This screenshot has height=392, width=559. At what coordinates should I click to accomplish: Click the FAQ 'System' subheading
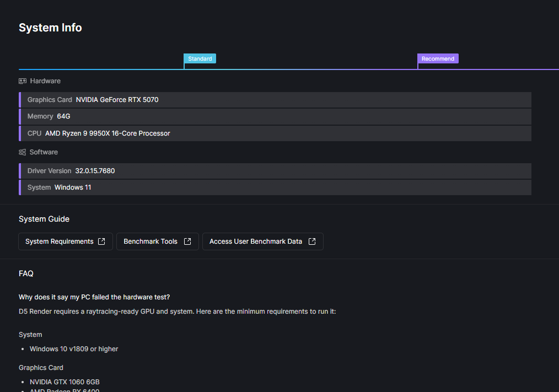pyautogui.click(x=30, y=335)
